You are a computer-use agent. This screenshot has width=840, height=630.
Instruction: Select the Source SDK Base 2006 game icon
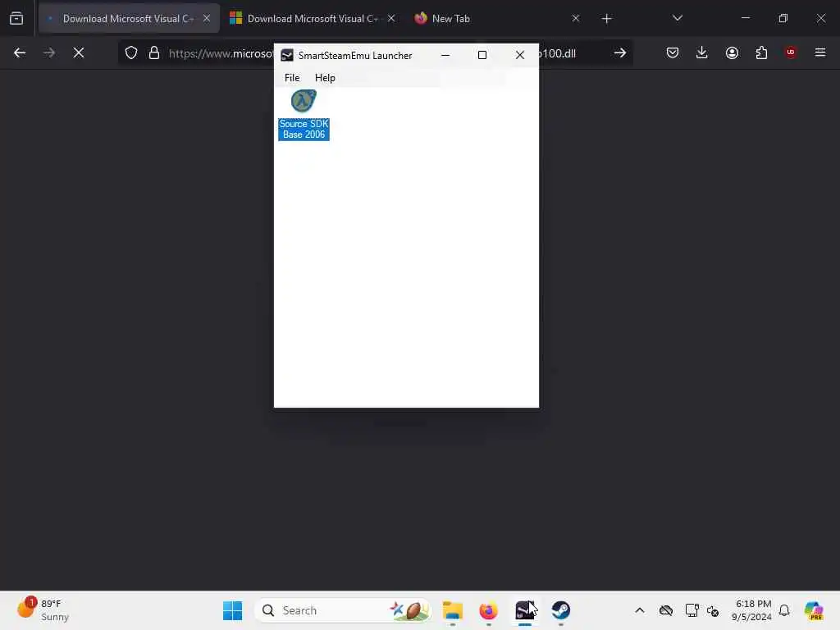tap(304, 101)
